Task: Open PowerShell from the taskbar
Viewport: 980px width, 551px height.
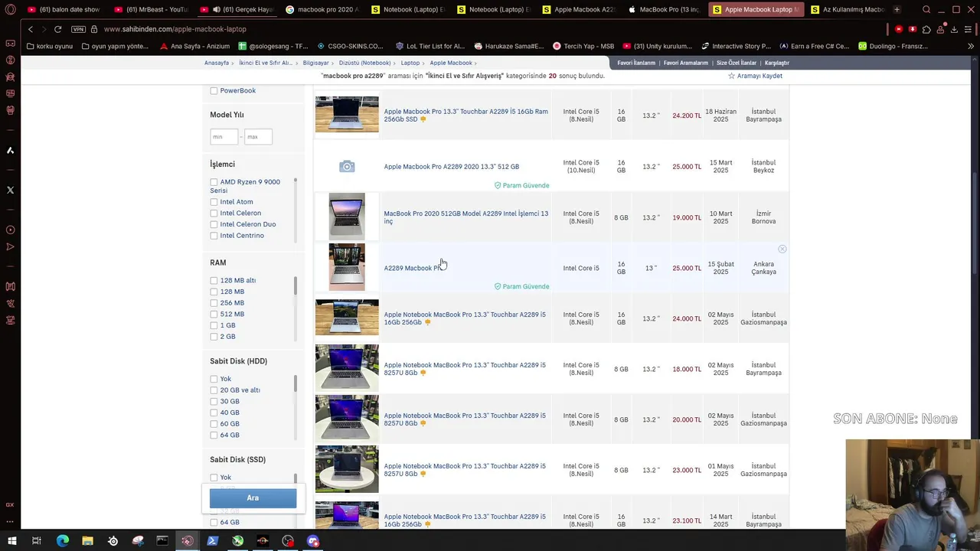Action: pos(213,541)
